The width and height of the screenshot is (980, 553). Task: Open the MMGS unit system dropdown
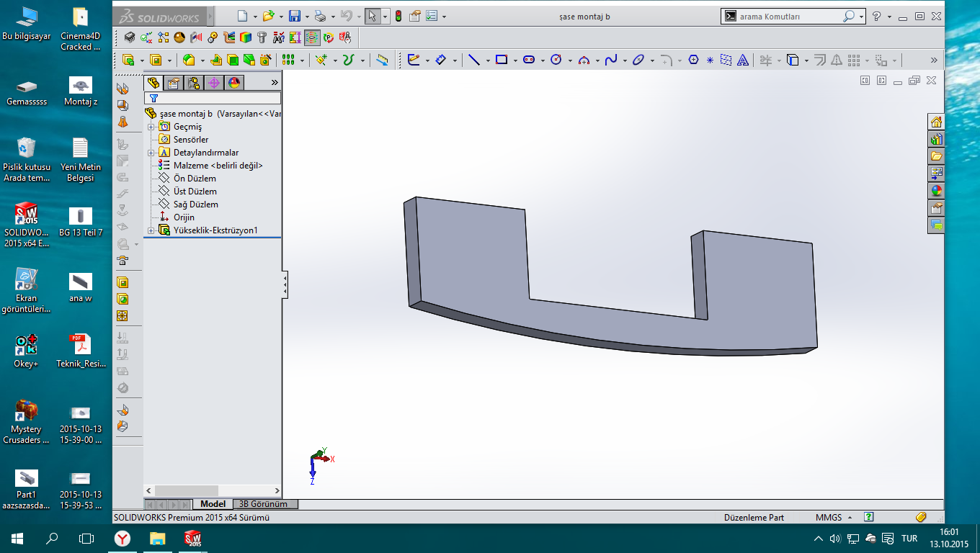[x=833, y=517]
